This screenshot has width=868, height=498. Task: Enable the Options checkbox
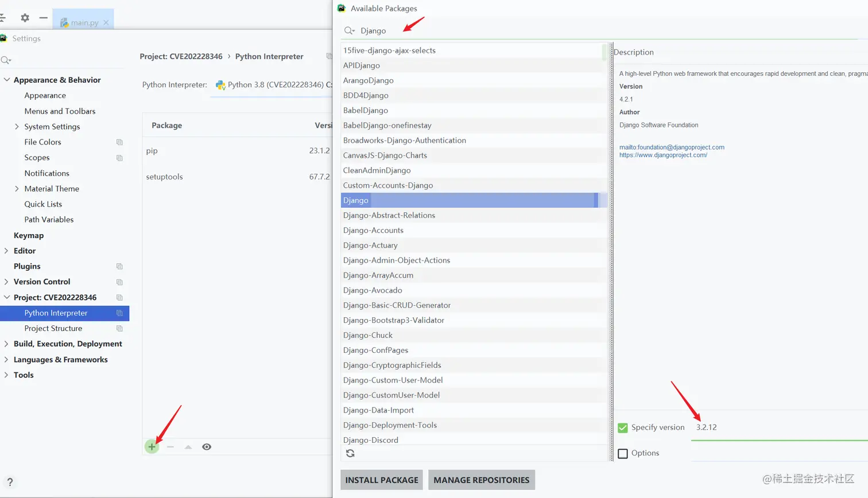tap(623, 453)
